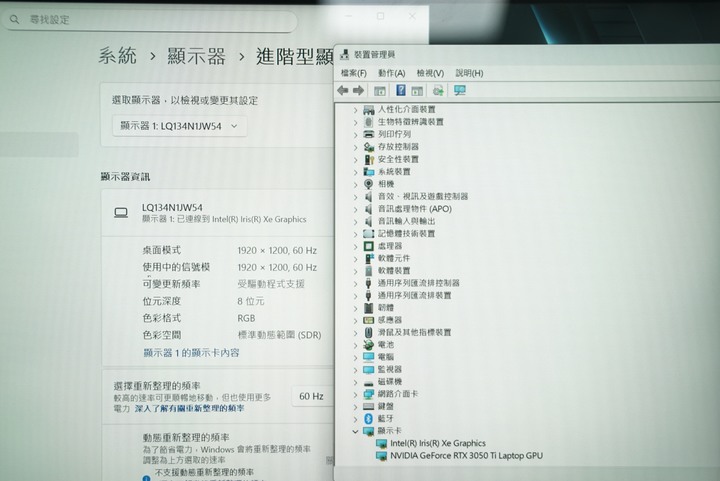Open the 60 Hz refresh rate dropdown
This screenshot has width=720, height=481.
pyautogui.click(x=312, y=396)
